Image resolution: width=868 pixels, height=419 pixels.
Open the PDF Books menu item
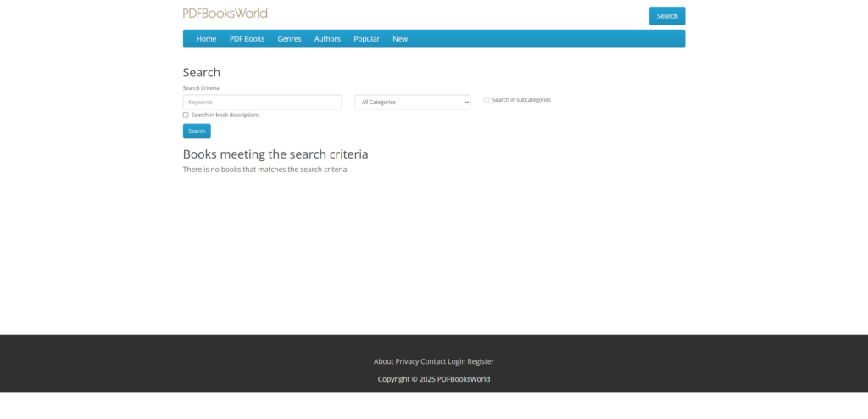(247, 39)
